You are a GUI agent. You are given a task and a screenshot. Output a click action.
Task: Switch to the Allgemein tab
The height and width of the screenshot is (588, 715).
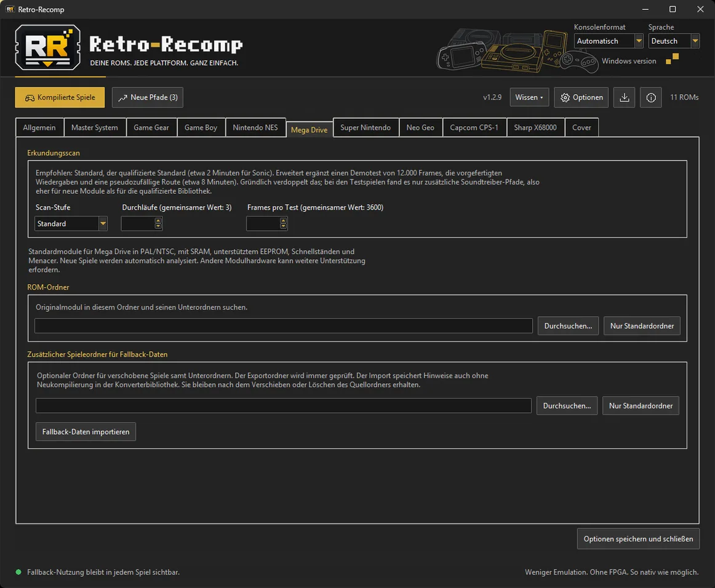tap(39, 128)
